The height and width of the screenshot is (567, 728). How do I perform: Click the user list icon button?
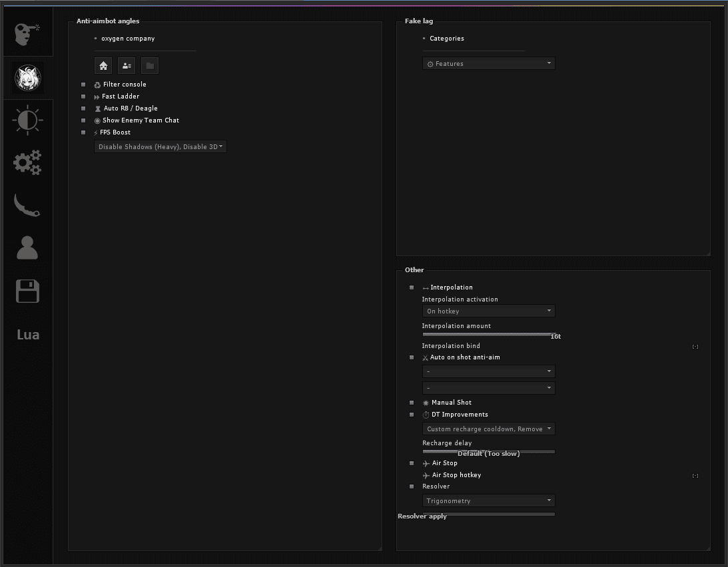127,65
